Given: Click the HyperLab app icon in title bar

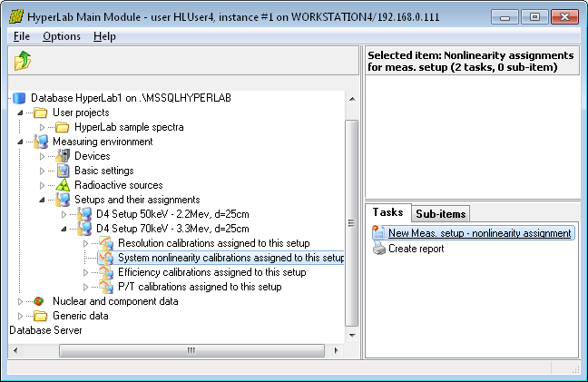Looking at the screenshot, I should 16,16.
